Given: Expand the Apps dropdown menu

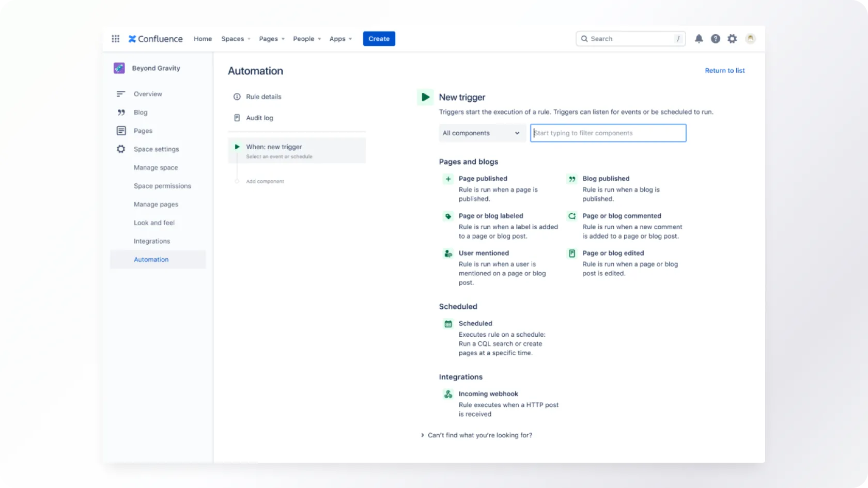Looking at the screenshot, I should click(340, 39).
